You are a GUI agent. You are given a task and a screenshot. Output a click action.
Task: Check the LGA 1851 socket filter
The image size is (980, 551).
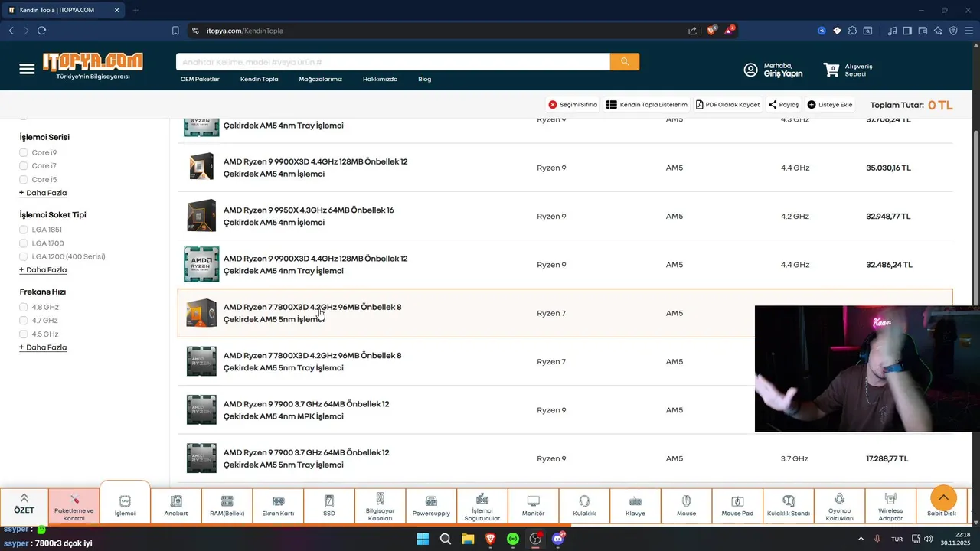pyautogui.click(x=24, y=230)
